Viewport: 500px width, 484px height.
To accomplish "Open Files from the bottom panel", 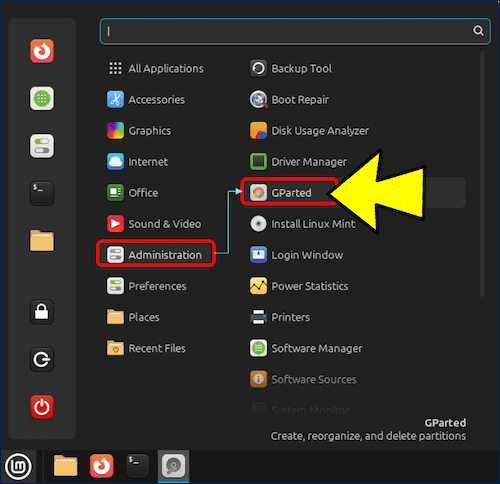I will click(x=65, y=466).
